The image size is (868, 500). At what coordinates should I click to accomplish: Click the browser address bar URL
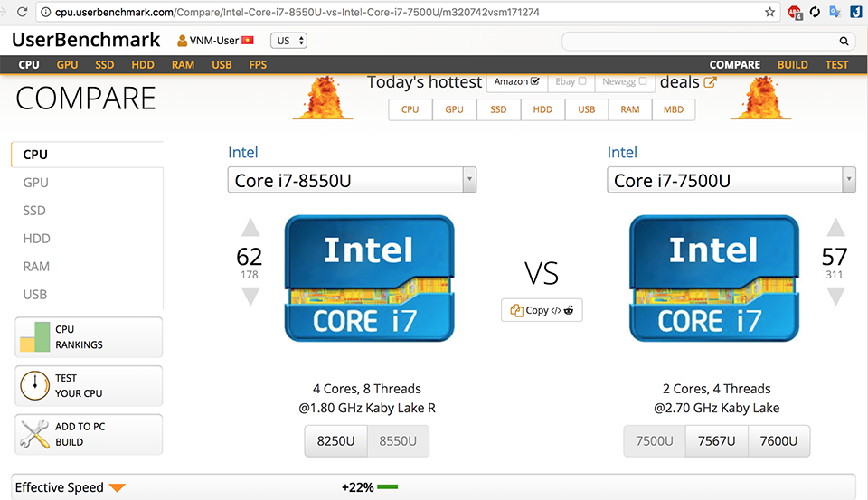[297, 12]
